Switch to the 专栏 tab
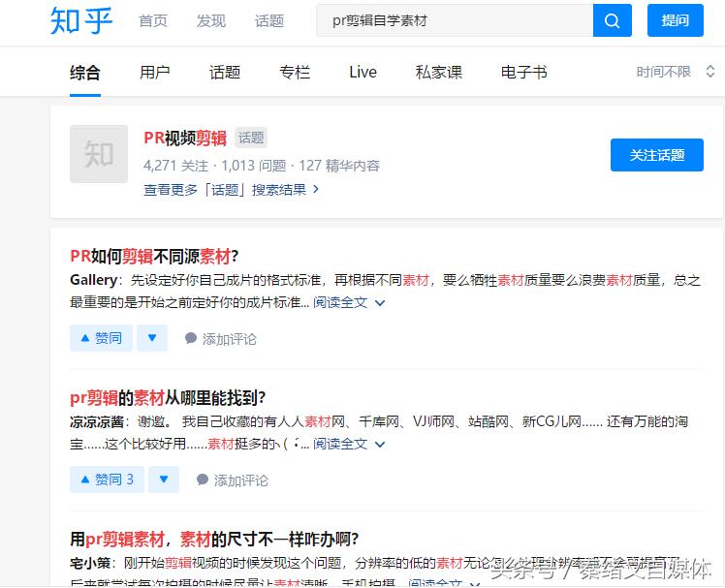 coord(295,73)
